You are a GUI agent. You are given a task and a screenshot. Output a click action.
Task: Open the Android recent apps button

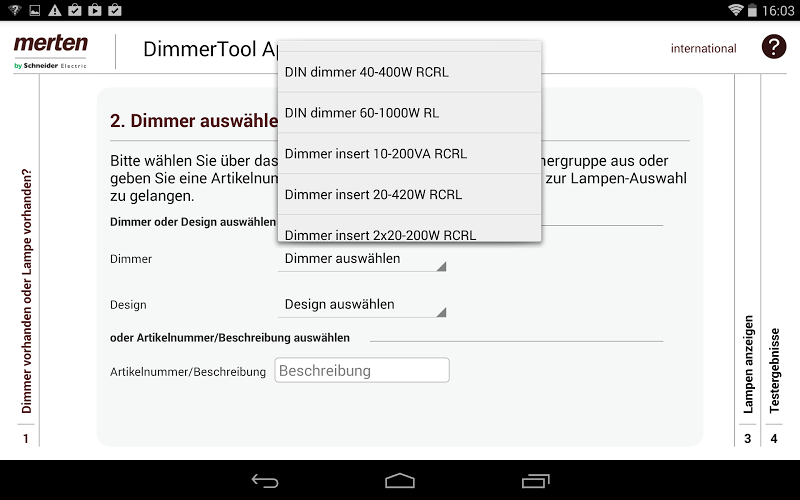pyautogui.click(x=535, y=481)
